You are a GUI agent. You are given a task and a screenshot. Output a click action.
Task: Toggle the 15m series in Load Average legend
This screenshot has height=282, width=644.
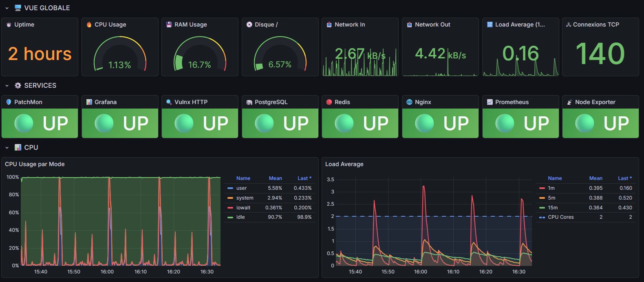tap(553, 208)
